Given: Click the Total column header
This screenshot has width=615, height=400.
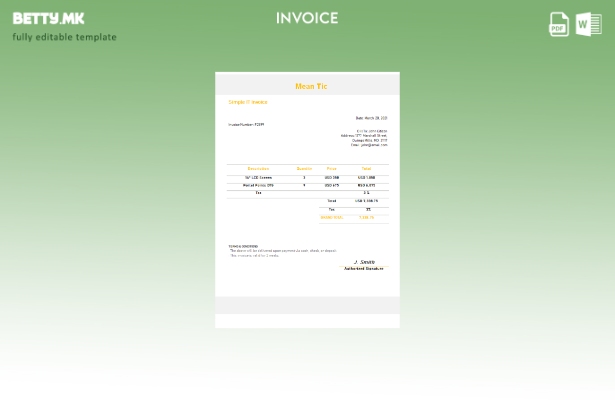Looking at the screenshot, I should (366, 169).
